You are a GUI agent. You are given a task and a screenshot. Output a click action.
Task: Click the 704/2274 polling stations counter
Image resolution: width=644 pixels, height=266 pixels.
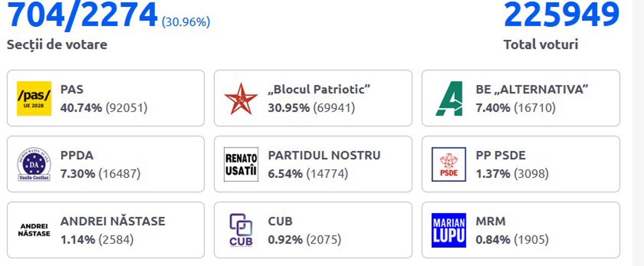(x=83, y=15)
